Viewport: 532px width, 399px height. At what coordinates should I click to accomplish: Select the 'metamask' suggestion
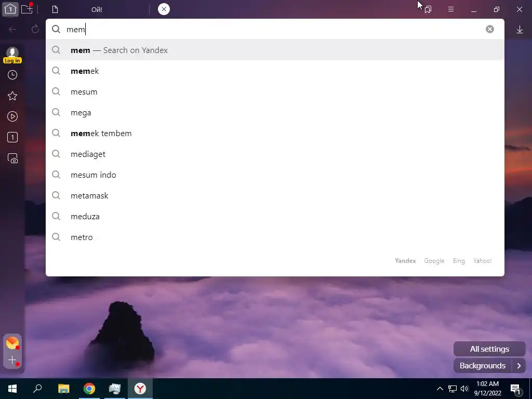(275, 195)
